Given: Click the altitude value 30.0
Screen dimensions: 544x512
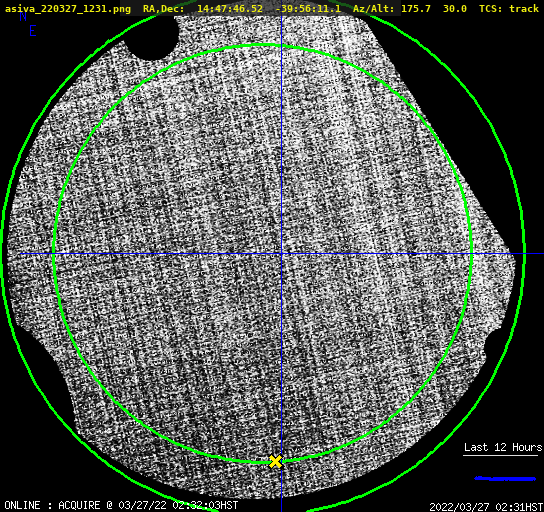Looking at the screenshot, I should tap(455, 9).
